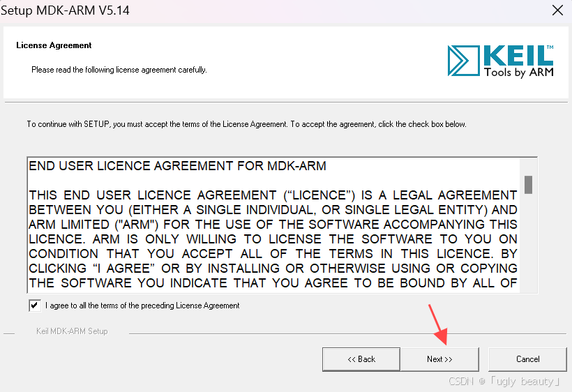Click the Next >> button
Screen dimensions: 572x392
439,359
